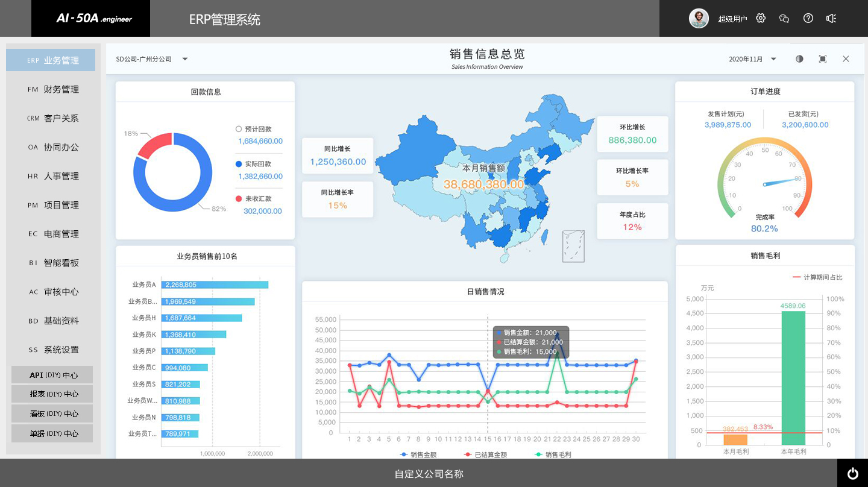The image size is (868, 487).
Task: Mute sound using the speaker icon
Action: pyautogui.click(x=831, y=18)
